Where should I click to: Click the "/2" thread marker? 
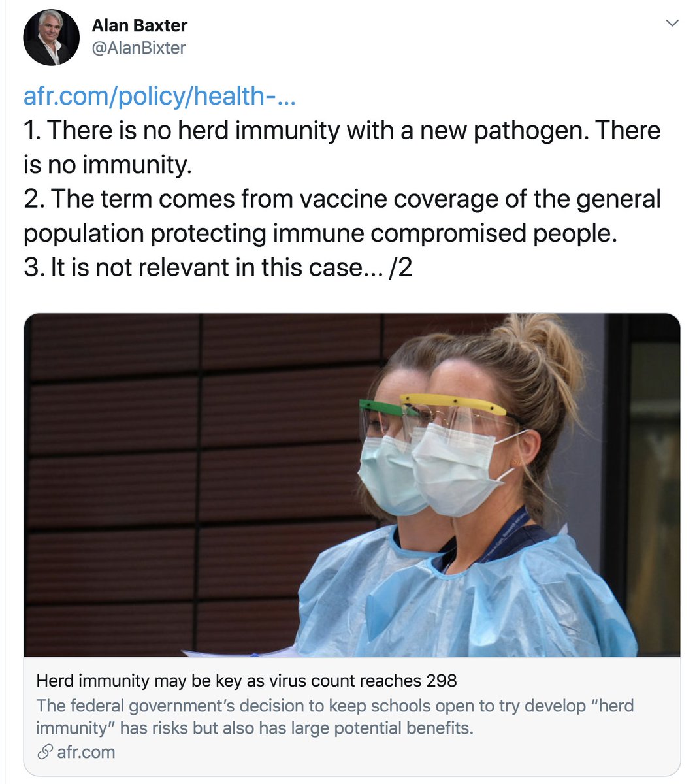pos(400,267)
